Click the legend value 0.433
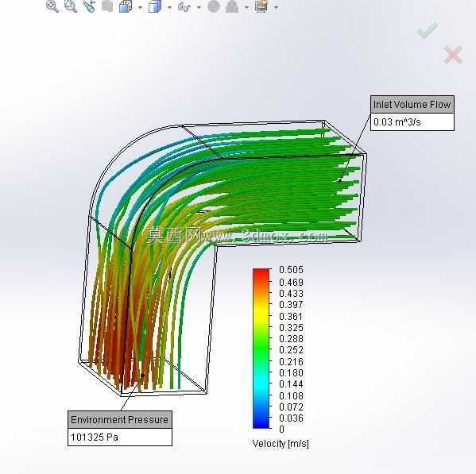 pyautogui.click(x=291, y=294)
